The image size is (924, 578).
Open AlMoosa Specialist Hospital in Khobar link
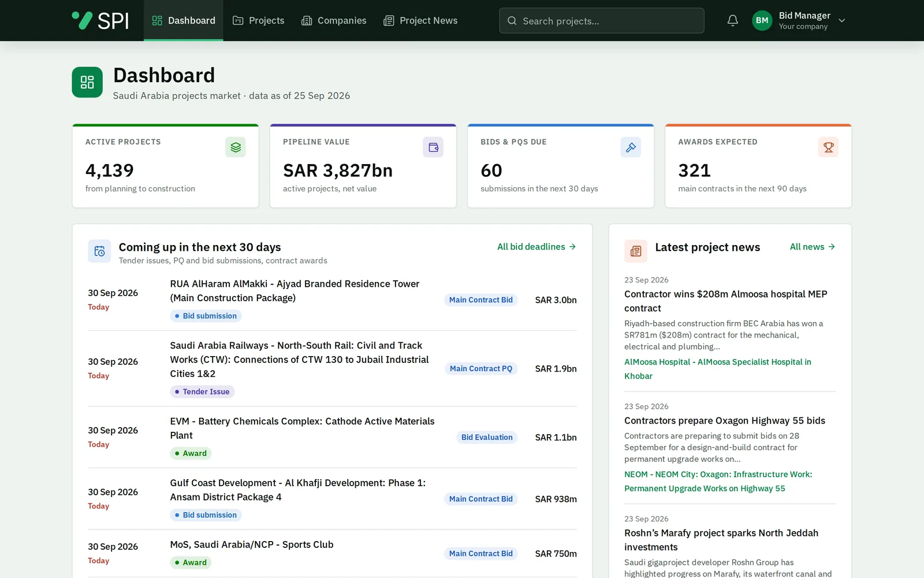[x=718, y=369]
